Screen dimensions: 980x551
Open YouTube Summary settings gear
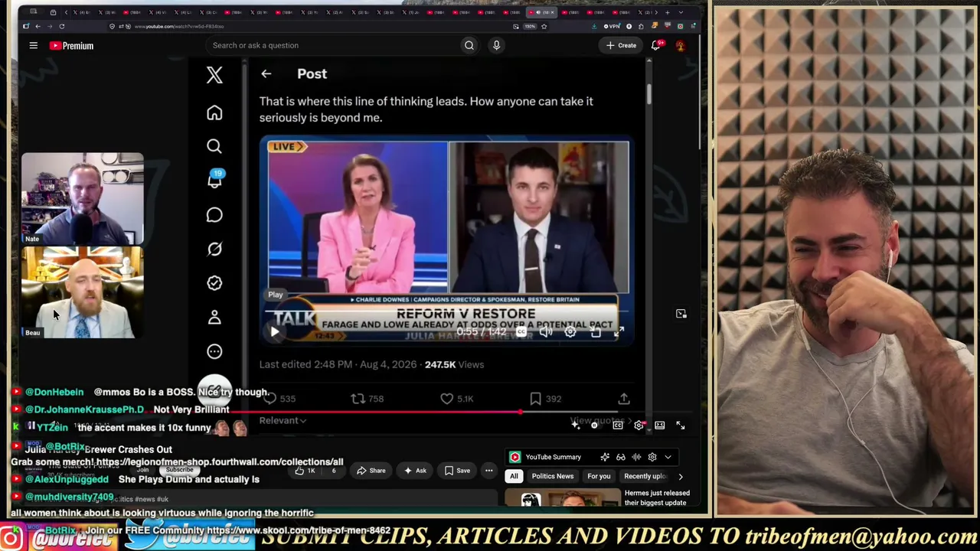(x=652, y=458)
